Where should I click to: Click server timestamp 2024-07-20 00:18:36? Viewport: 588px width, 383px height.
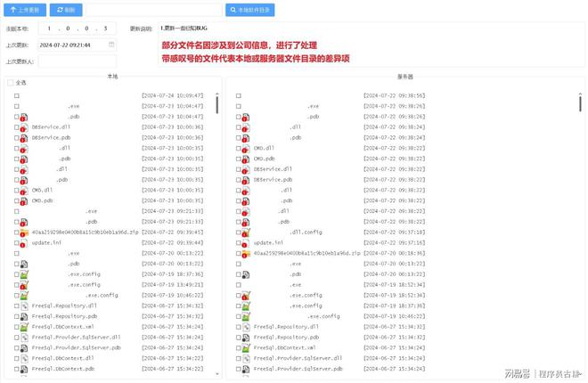click(394, 253)
